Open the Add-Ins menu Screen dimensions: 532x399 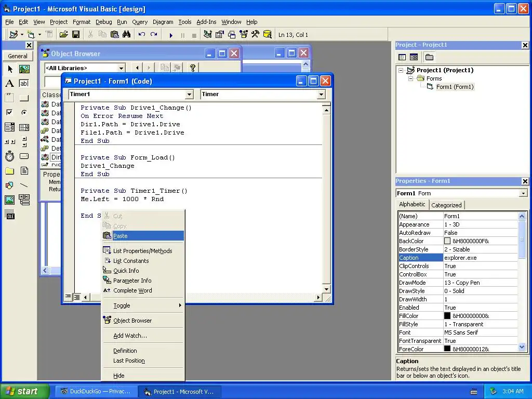(x=206, y=22)
